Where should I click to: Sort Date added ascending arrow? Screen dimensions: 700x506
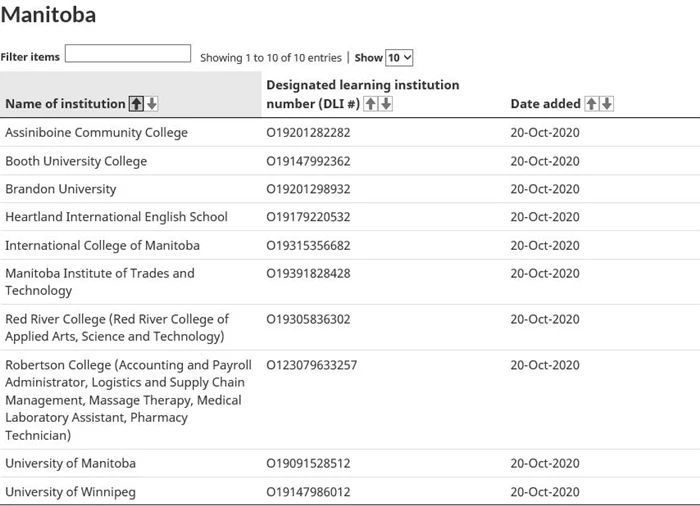(x=591, y=104)
